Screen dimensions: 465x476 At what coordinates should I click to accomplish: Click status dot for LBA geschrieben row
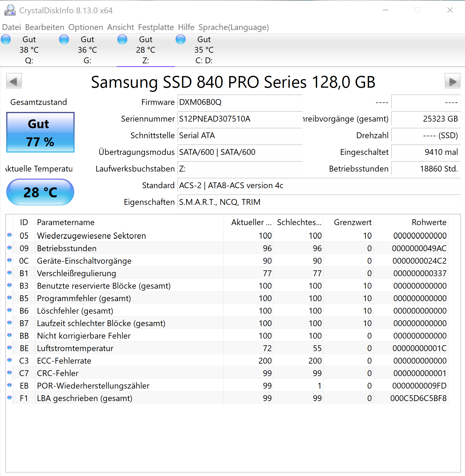[x=9, y=397]
